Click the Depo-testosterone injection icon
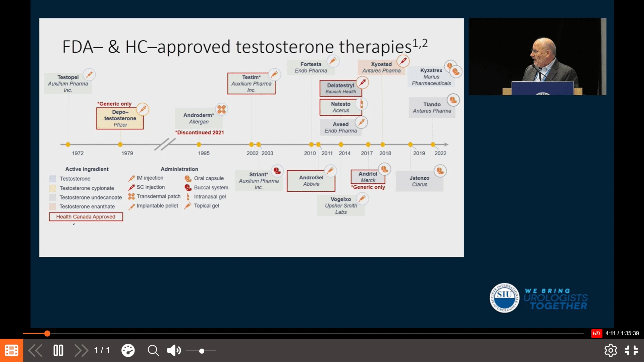The image size is (644, 362). click(x=143, y=109)
